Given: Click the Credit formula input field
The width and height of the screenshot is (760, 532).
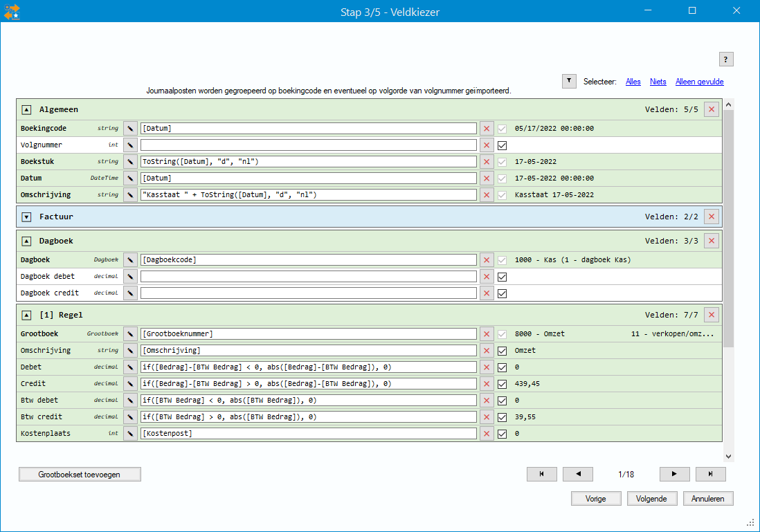Looking at the screenshot, I should 309,384.
